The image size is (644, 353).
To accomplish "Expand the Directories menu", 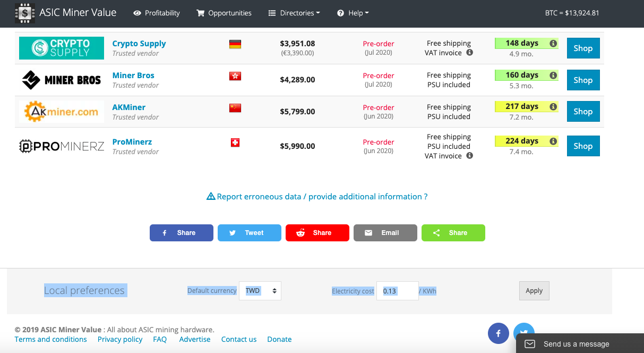I will 294,13.
